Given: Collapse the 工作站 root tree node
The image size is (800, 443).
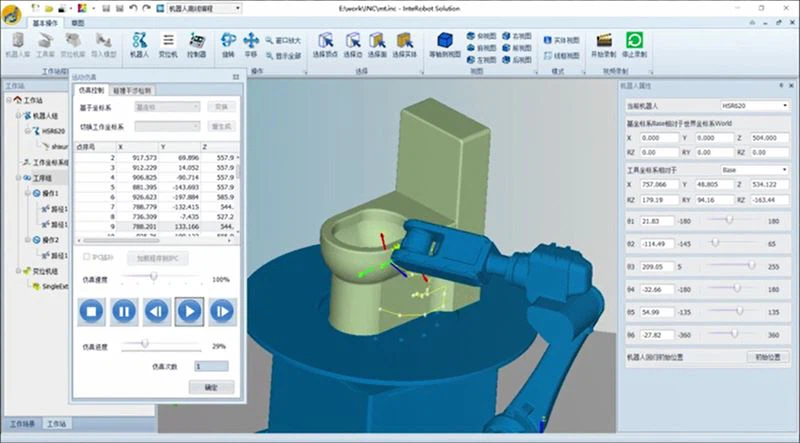Looking at the screenshot, I should tap(9, 100).
